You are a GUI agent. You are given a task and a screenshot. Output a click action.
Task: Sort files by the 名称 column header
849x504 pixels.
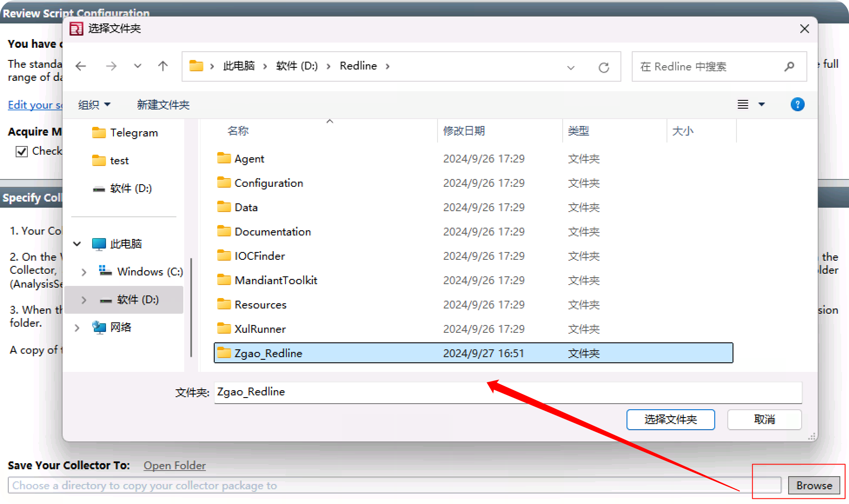pos(238,130)
